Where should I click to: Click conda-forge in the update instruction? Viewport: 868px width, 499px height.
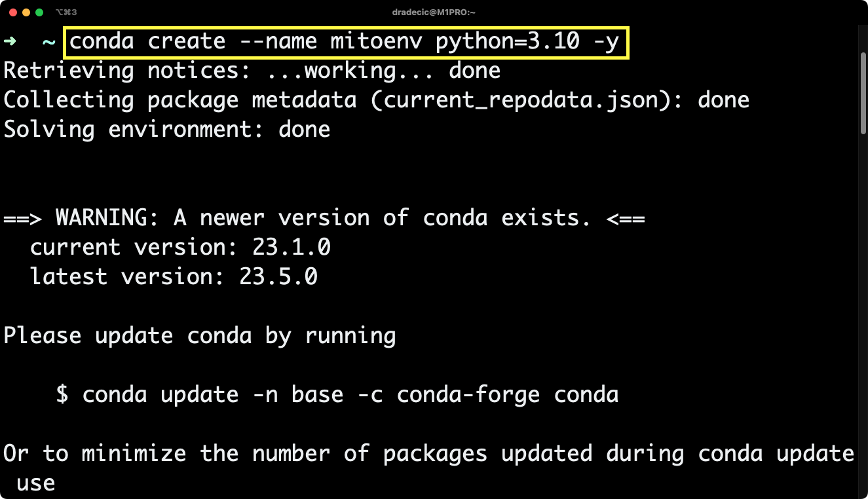pos(469,394)
